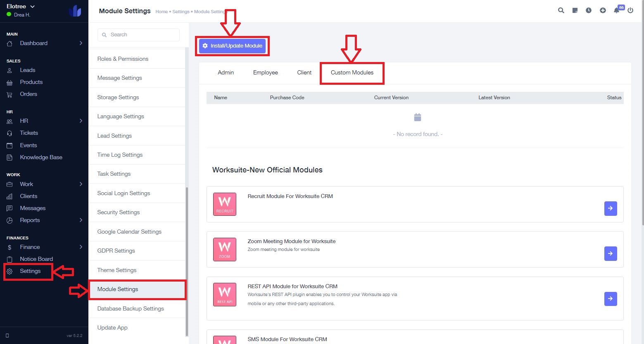The image size is (644, 344).
Task: Click the Settings gear icon in sidebar
Action: pos(10,271)
